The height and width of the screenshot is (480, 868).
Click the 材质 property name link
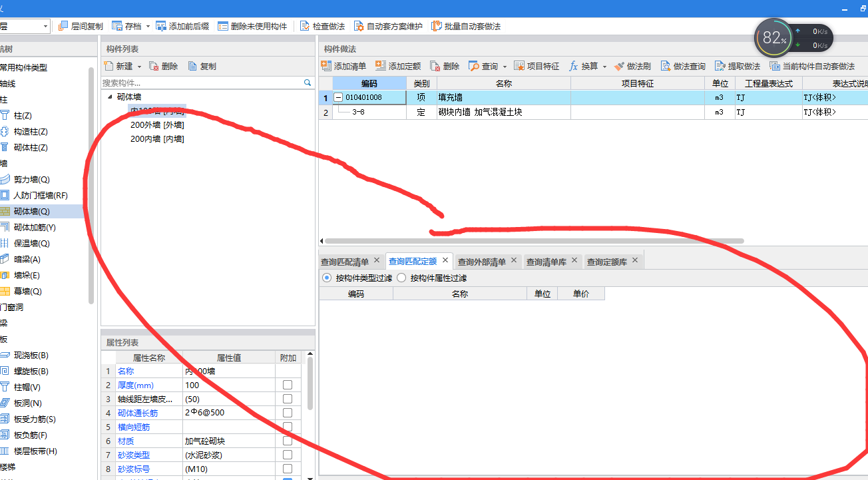click(126, 441)
